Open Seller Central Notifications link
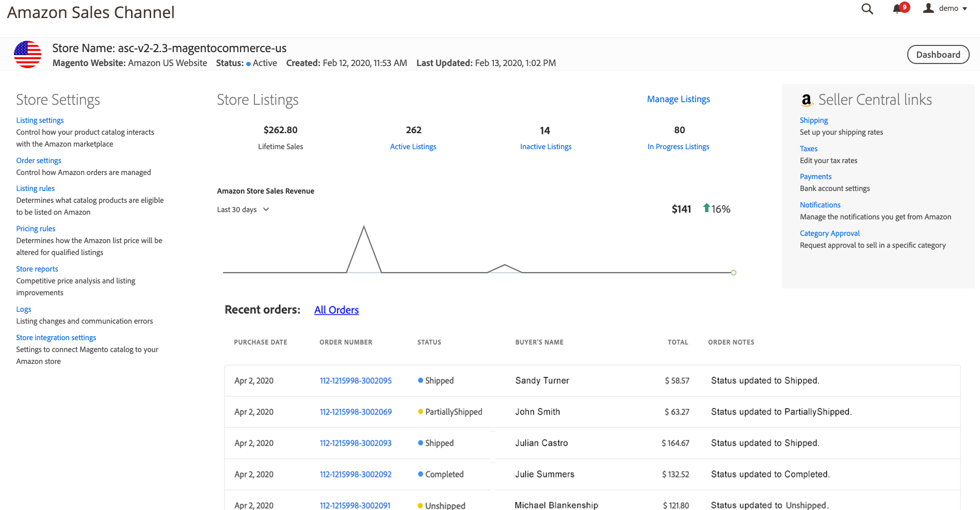 [821, 205]
